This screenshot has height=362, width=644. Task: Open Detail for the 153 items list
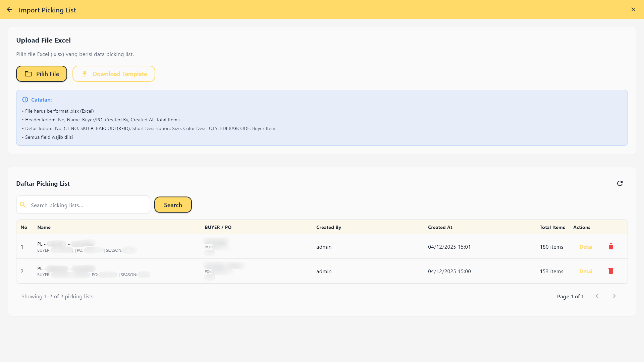586,271
